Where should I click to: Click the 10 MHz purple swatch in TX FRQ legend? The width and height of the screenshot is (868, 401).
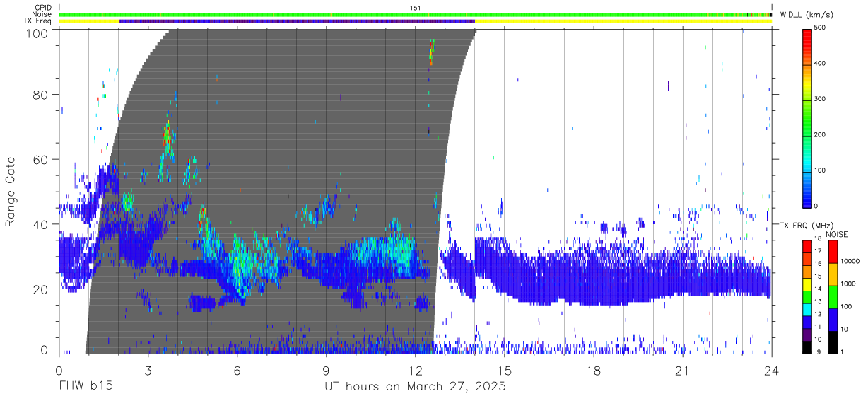[807, 335]
